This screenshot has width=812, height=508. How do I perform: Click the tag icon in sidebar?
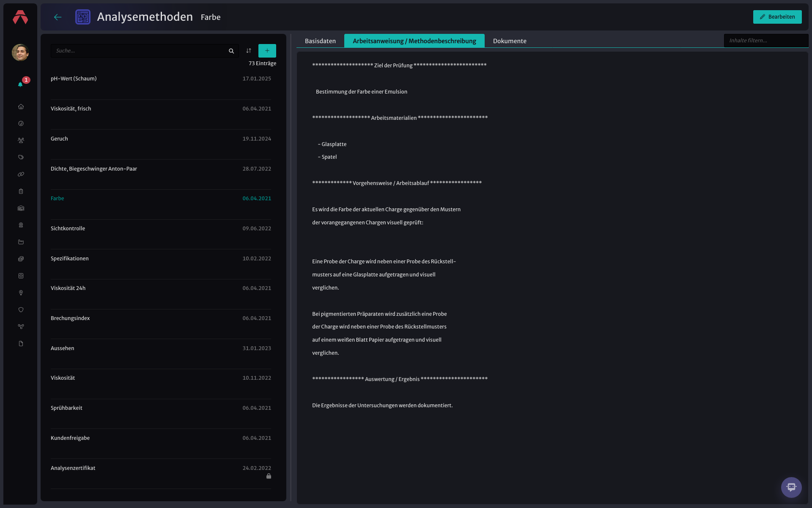pos(21,157)
